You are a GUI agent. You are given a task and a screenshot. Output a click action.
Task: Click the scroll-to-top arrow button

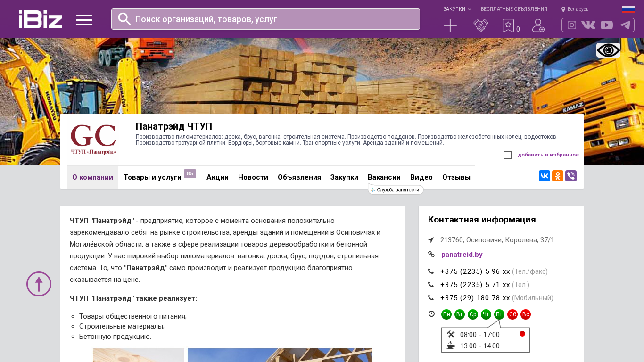click(39, 284)
